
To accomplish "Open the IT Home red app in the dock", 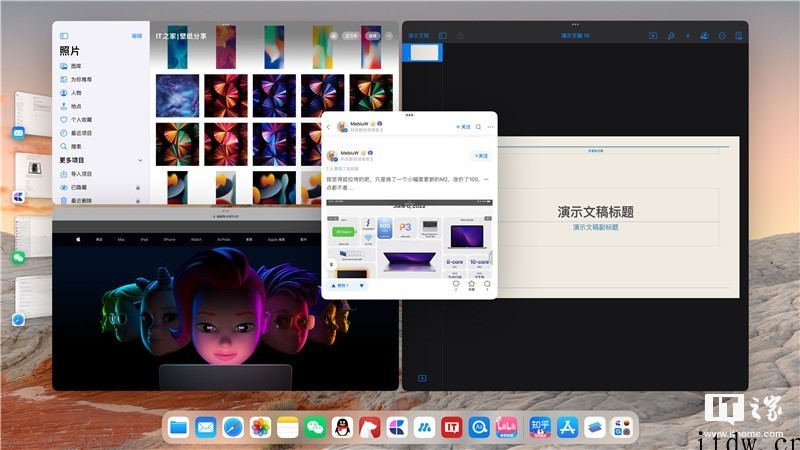I will 452,428.
